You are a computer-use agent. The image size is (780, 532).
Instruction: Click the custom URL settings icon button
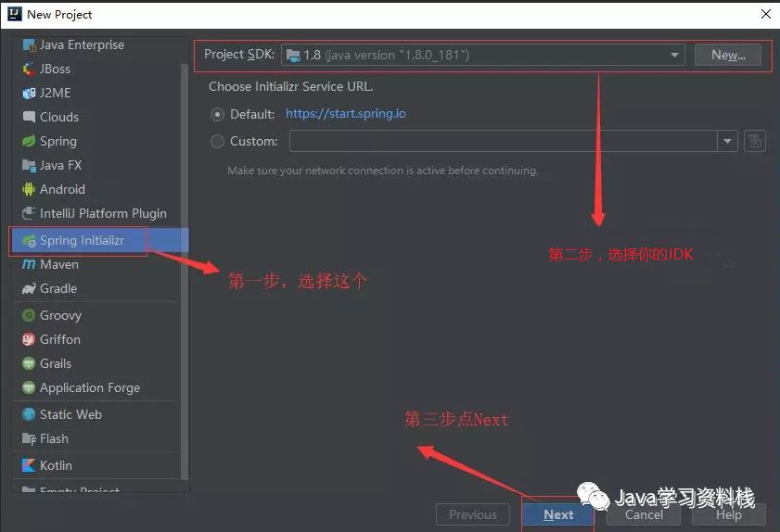point(755,141)
